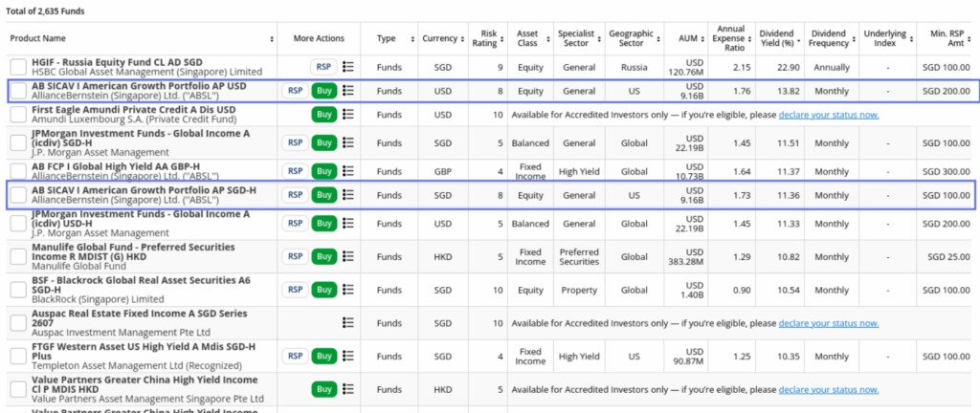Screen dimensions: 980x413
Task: Buy JPMorgan Global Income USD-H fund
Action: tap(324, 223)
